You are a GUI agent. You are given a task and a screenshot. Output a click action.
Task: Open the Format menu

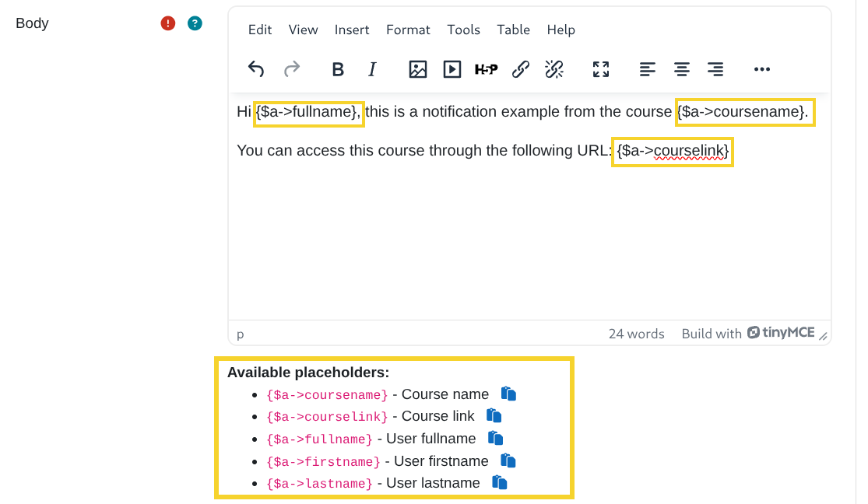tap(408, 30)
